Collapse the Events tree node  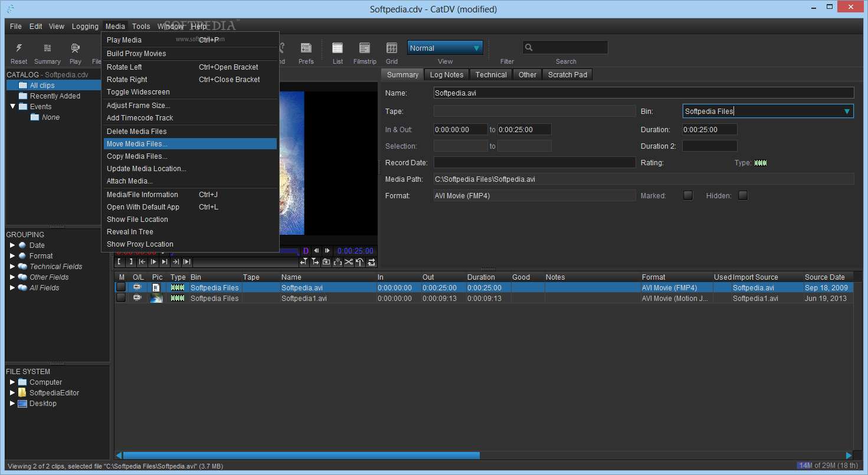click(12, 106)
